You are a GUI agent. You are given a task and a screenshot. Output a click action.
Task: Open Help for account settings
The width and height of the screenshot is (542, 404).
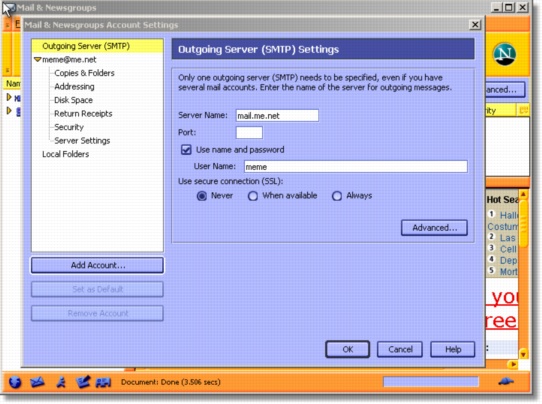click(x=453, y=349)
